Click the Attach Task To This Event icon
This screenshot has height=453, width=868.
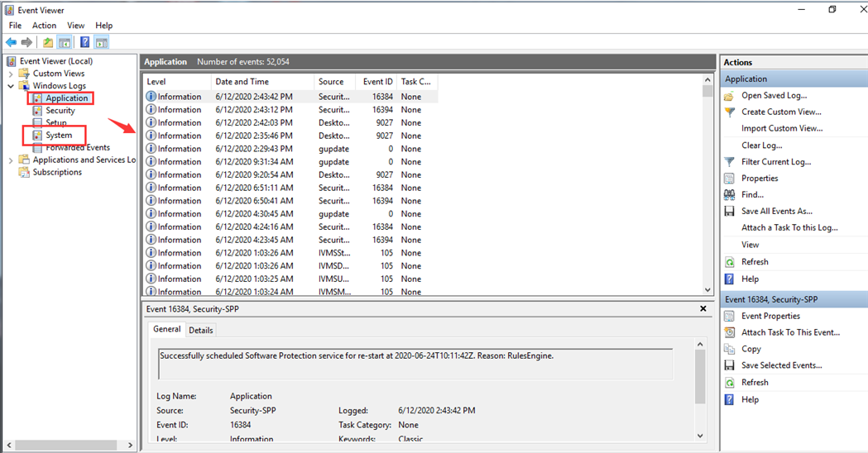(730, 332)
